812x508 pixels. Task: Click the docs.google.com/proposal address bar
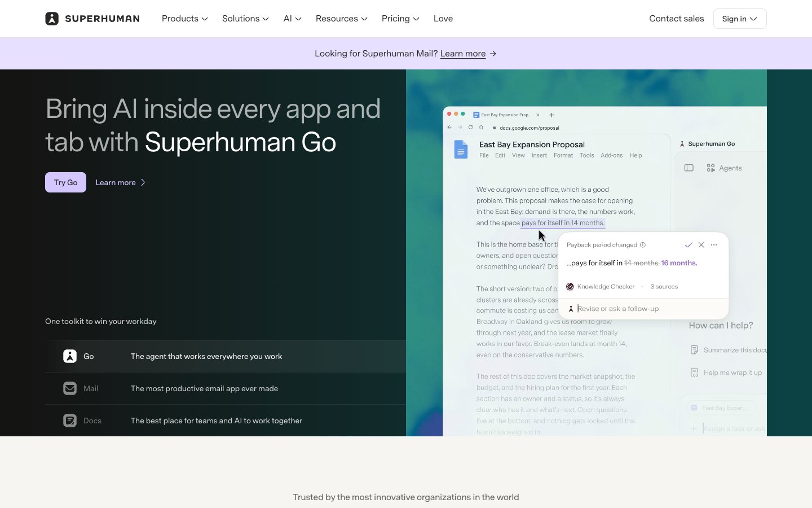(x=529, y=128)
